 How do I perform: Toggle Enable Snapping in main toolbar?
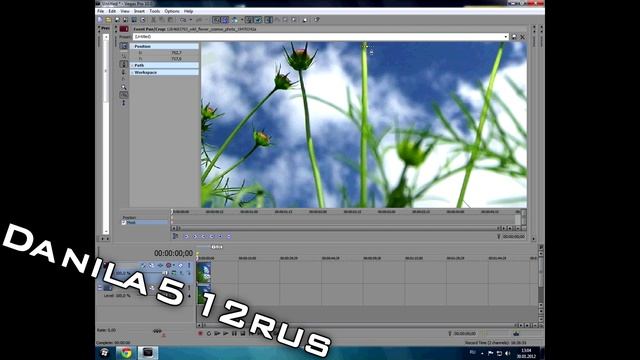click(216, 20)
